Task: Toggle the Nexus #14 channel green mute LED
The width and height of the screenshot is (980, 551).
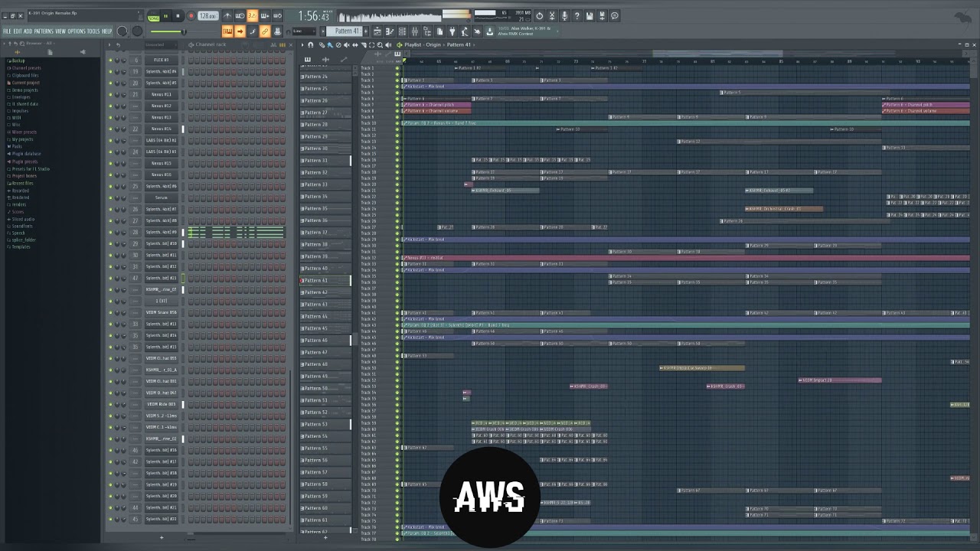Action: click(110, 129)
